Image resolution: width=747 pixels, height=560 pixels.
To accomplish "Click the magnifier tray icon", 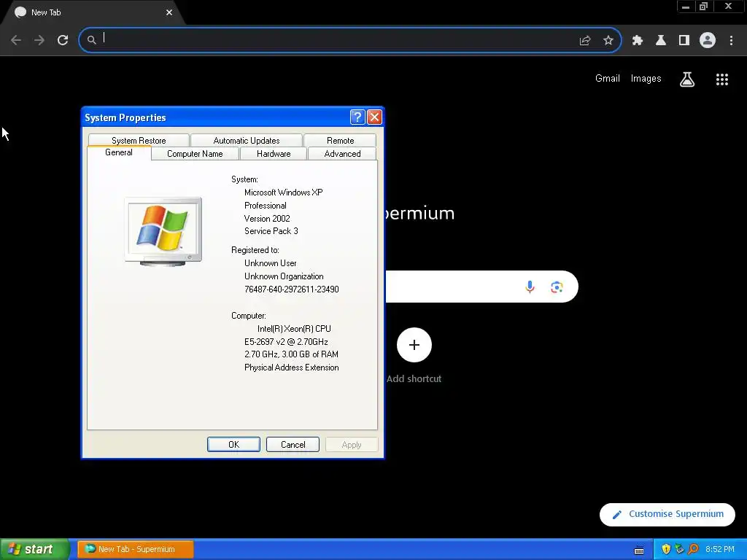I will 693,549.
